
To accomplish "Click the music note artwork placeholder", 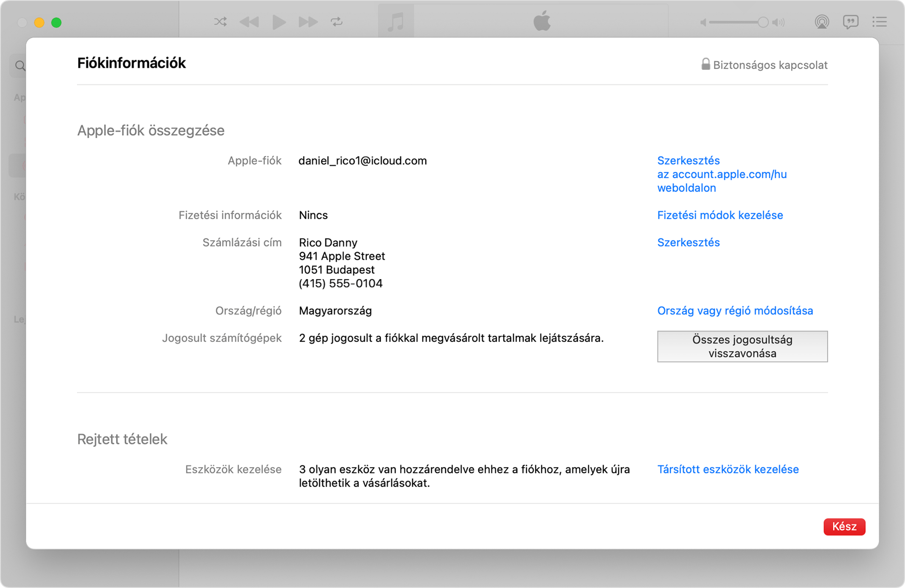I will [x=396, y=21].
